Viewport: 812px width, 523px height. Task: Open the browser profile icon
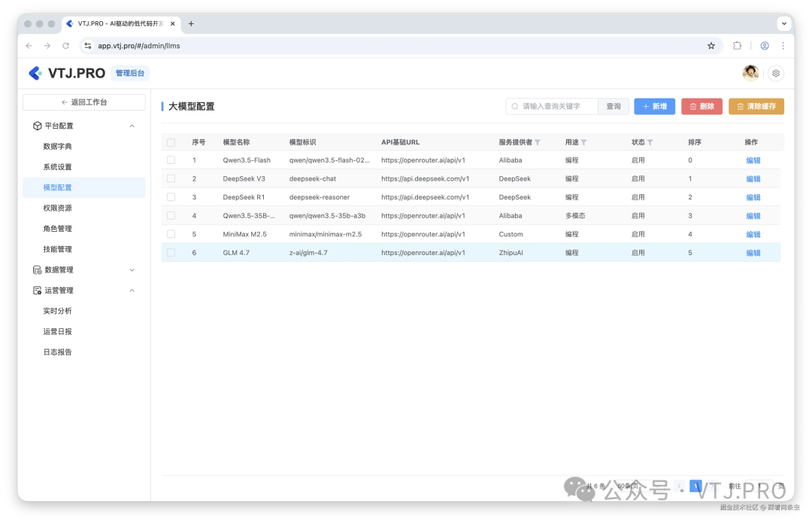(765, 46)
